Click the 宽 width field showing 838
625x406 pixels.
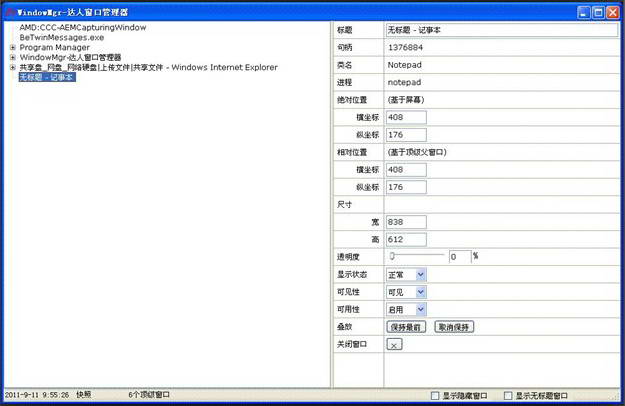click(x=406, y=222)
